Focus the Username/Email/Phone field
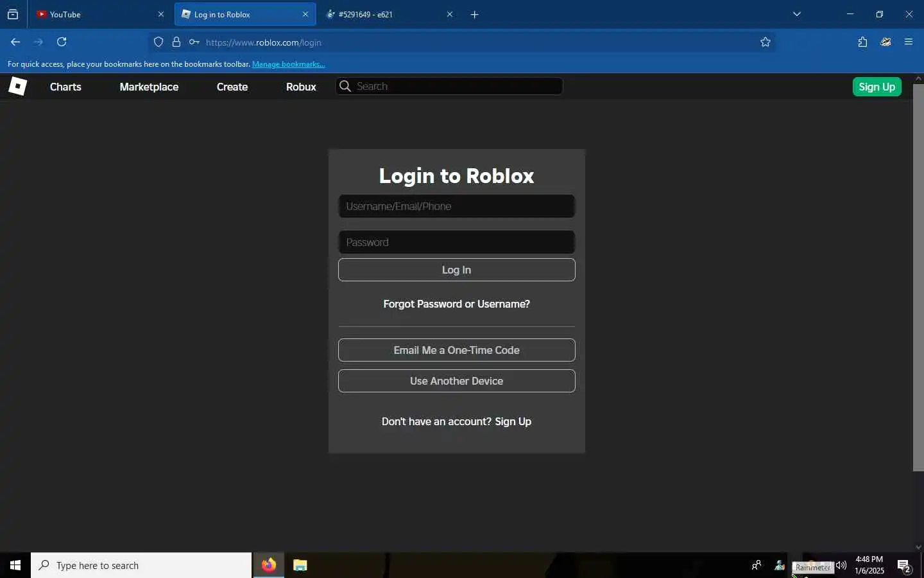The image size is (924, 578). [x=456, y=206]
